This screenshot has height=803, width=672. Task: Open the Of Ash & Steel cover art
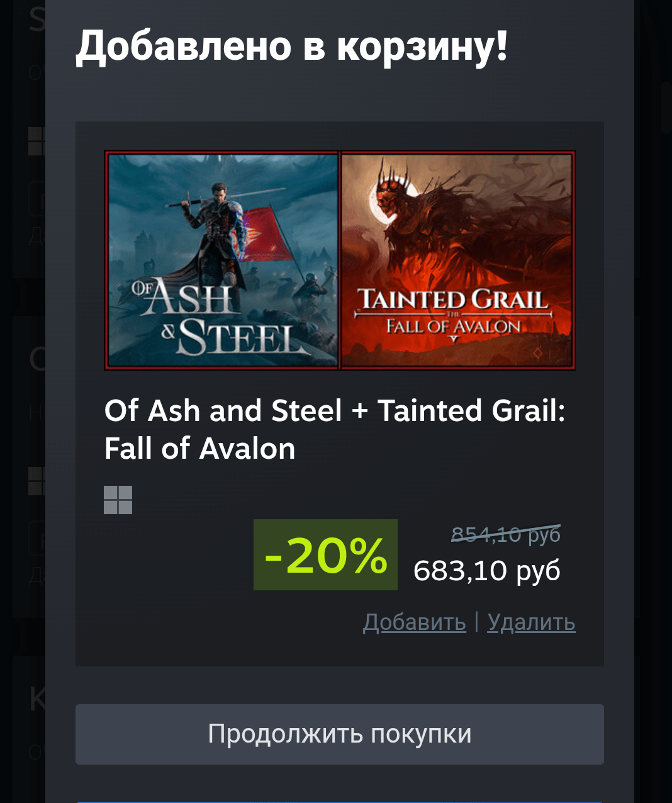pos(223,260)
